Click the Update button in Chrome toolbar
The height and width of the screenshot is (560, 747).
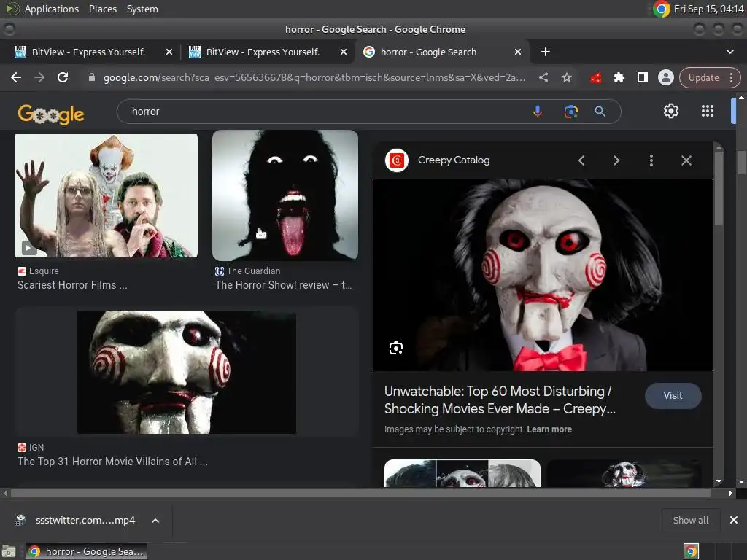[x=703, y=77]
